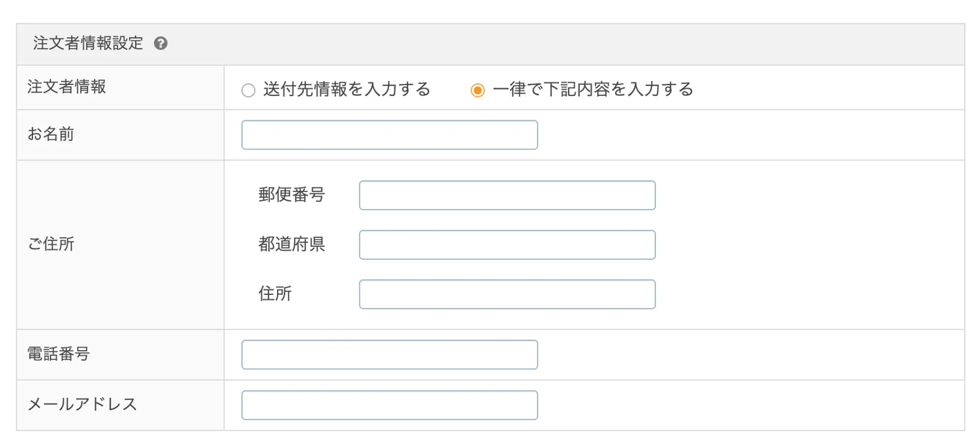Click the メールアドレス row label
The height and width of the screenshot is (444, 980).
click(x=82, y=405)
